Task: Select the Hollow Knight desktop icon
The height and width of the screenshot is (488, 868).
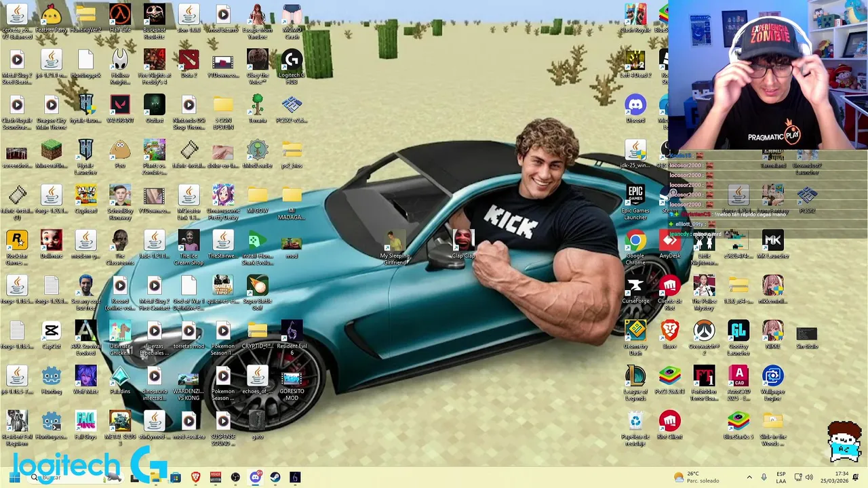Action: point(120,68)
